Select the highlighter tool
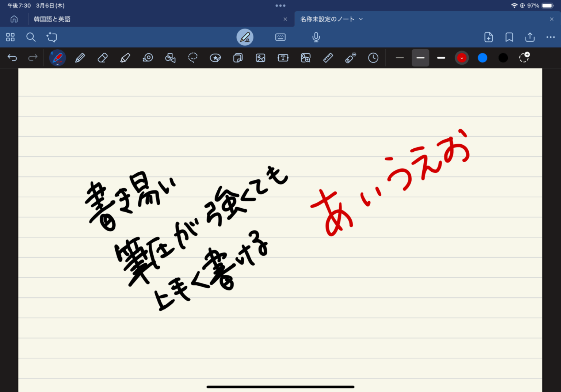561x392 pixels. point(125,58)
